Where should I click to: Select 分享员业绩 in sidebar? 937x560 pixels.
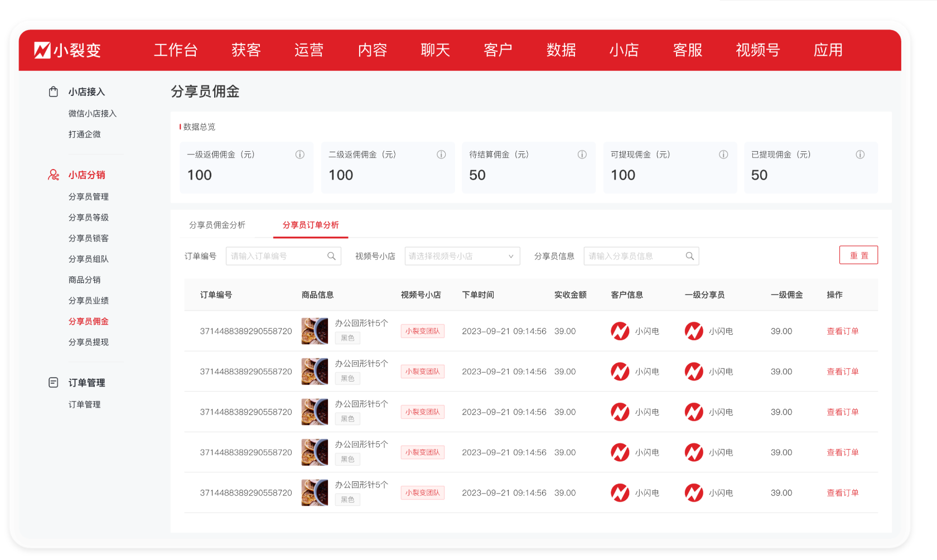point(89,300)
